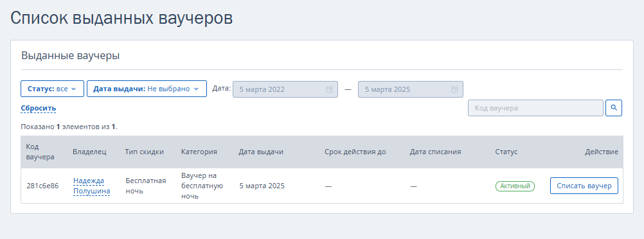Viewport: 644px width, 239px height.
Task: Click the Список выданных ваучеров page heading
Action: click(x=121, y=19)
